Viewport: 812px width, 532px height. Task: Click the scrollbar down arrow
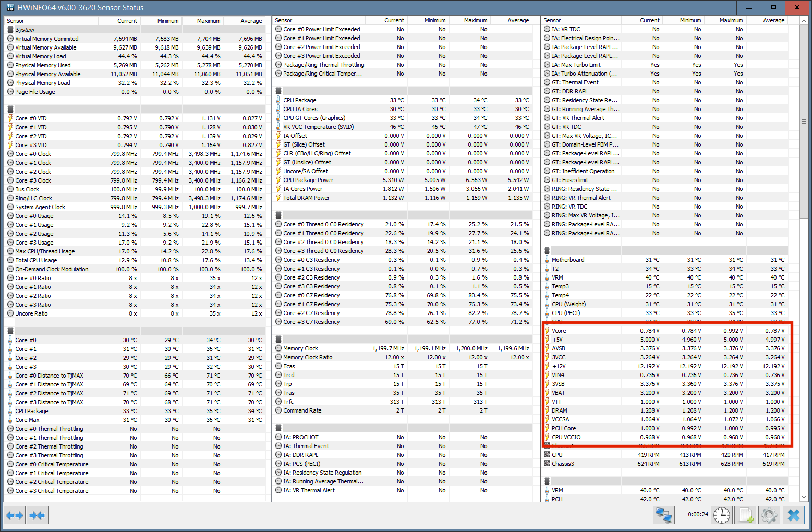click(804, 498)
